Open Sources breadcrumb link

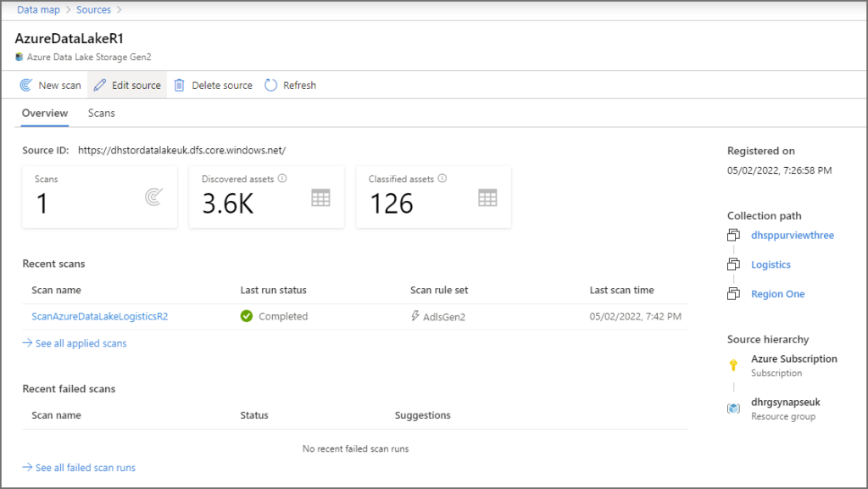coord(93,9)
